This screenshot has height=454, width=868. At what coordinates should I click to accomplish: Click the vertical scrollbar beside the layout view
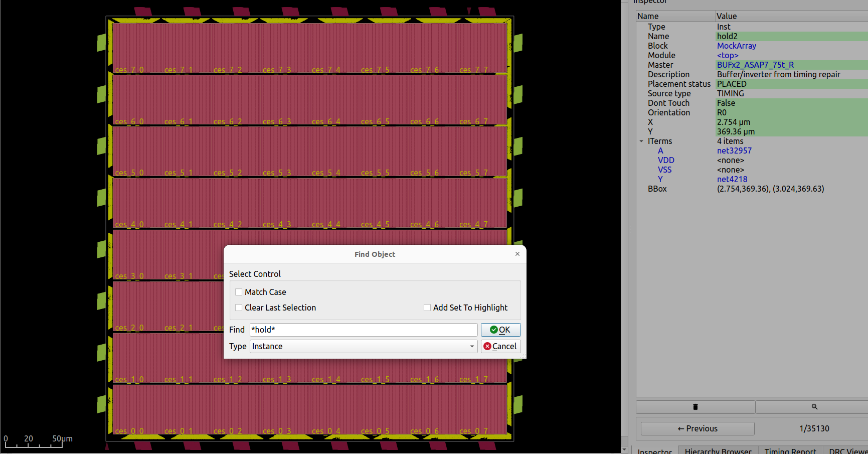pyautogui.click(x=624, y=226)
